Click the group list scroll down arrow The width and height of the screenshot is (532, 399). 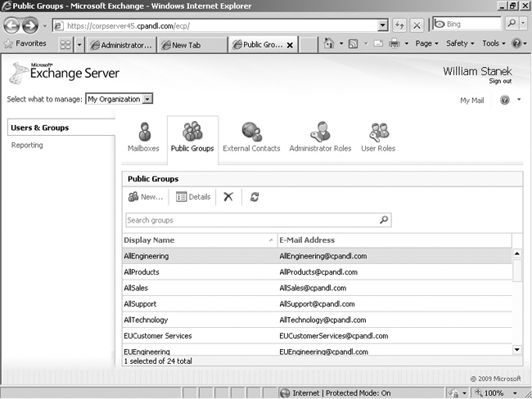517,349
